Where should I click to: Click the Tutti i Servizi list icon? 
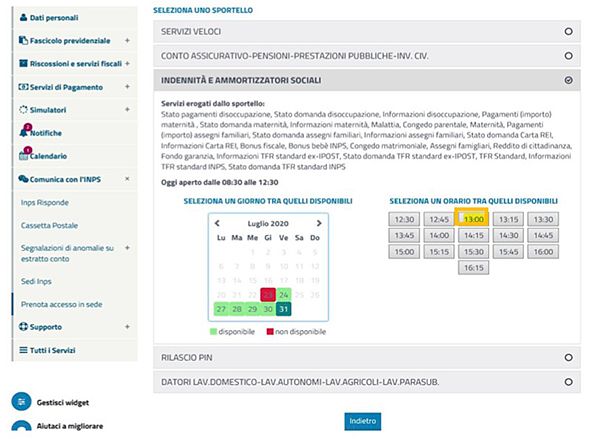(23, 350)
